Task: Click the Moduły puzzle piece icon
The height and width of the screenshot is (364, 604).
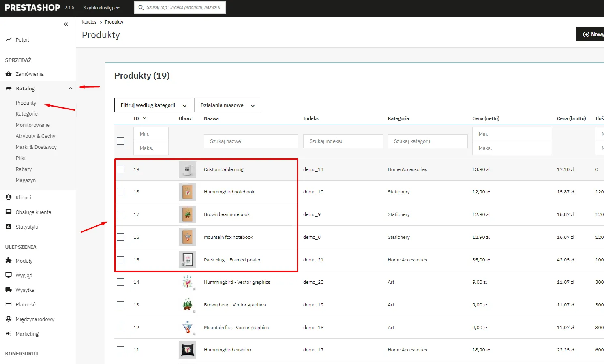Action: pyautogui.click(x=9, y=261)
